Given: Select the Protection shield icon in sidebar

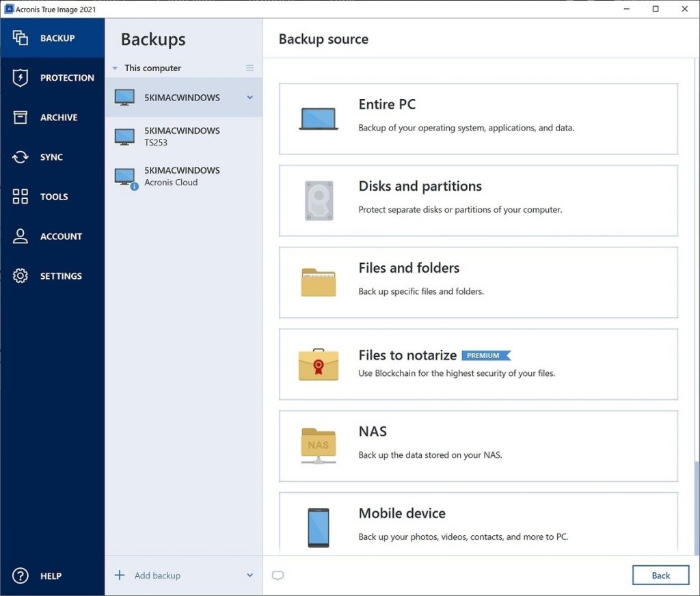Looking at the screenshot, I should point(19,77).
